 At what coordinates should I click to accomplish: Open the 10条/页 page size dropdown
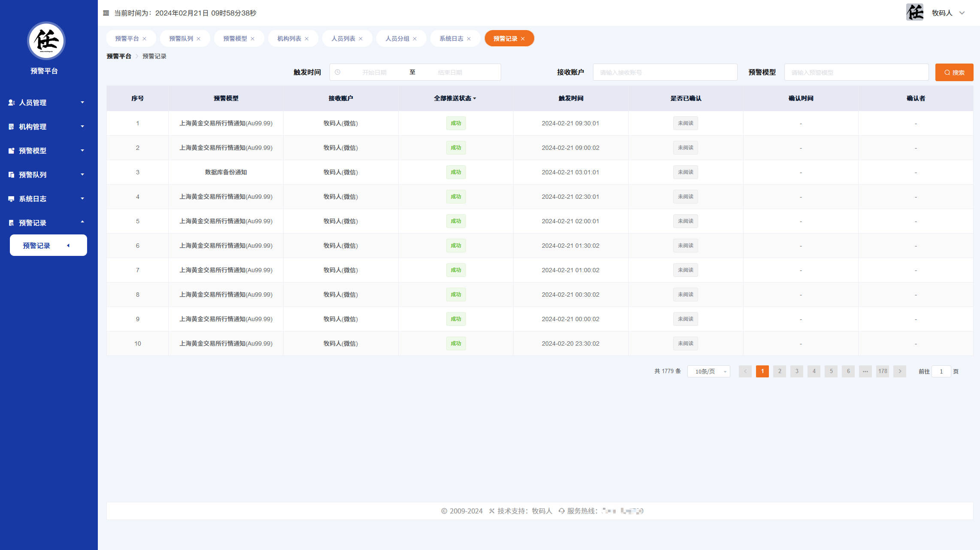click(709, 371)
